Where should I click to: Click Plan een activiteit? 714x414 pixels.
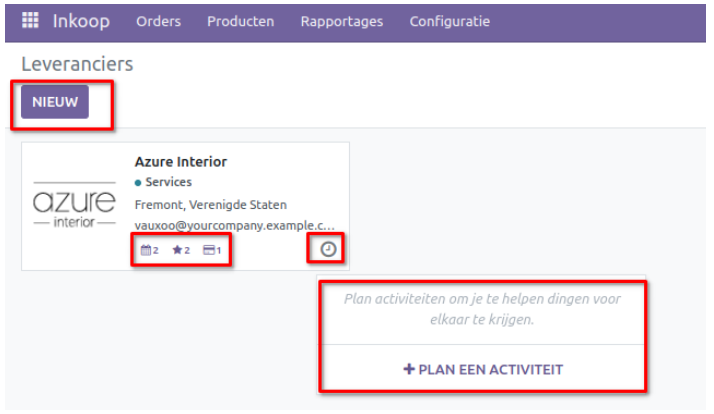(482, 369)
